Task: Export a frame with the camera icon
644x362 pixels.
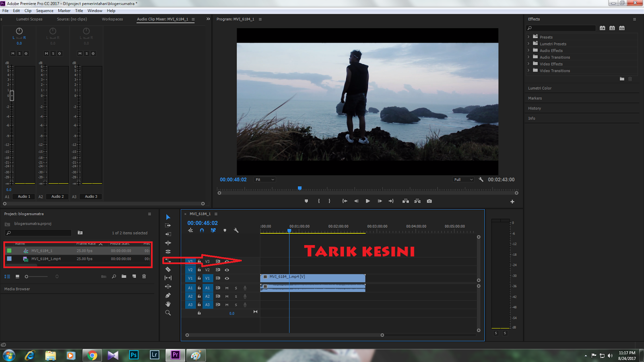Action: pos(429,201)
